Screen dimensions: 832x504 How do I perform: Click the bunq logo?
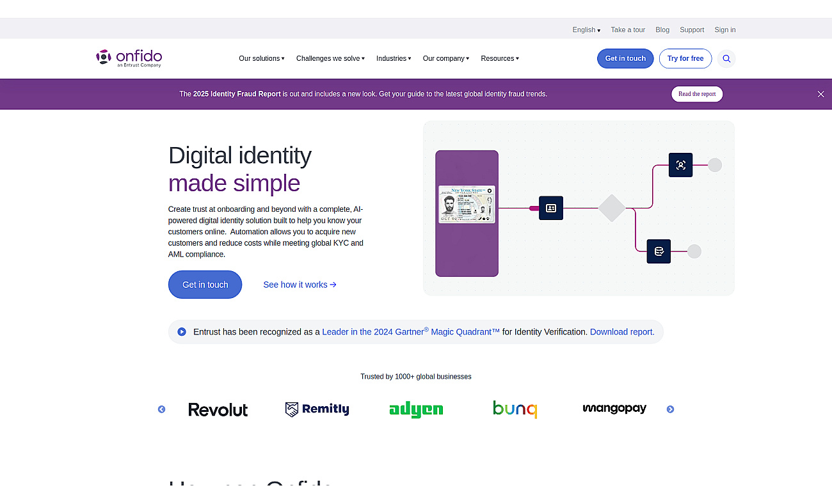tap(515, 409)
